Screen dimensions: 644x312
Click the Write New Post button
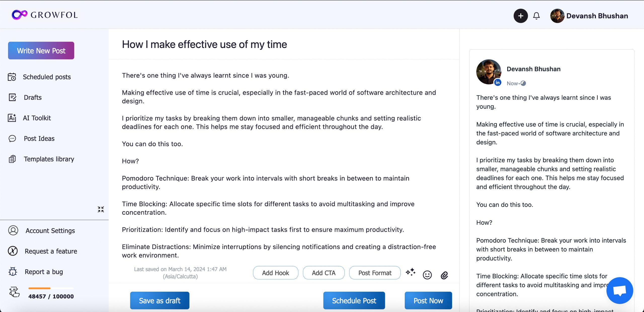pyautogui.click(x=41, y=50)
